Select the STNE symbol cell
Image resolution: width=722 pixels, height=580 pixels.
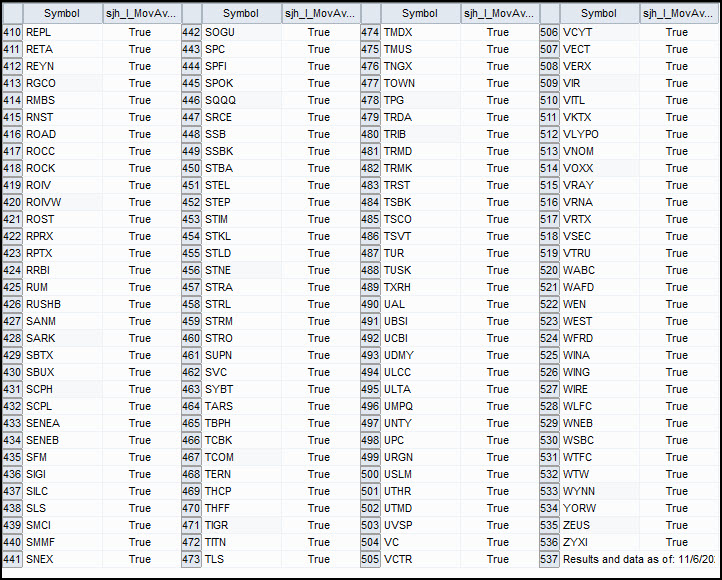pyautogui.click(x=242, y=270)
